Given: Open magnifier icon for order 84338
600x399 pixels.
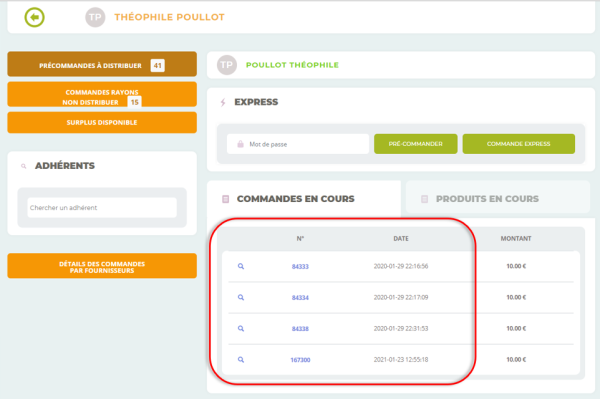Looking at the screenshot, I should (x=241, y=328).
